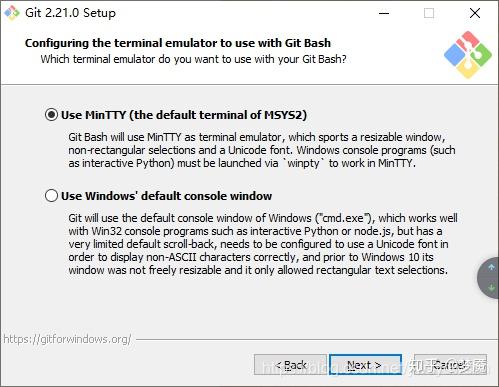Screen dimensions: 499x387
Task: Click the Git logo in the header
Action: 468,55
